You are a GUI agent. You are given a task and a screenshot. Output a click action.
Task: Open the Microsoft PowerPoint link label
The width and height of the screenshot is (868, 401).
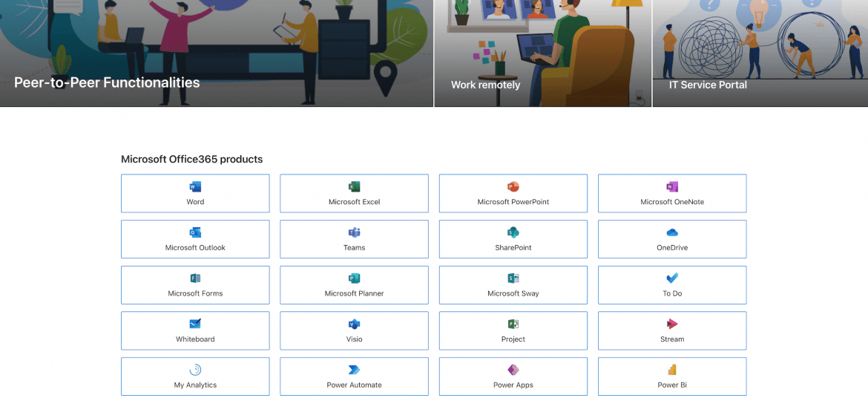click(x=513, y=202)
